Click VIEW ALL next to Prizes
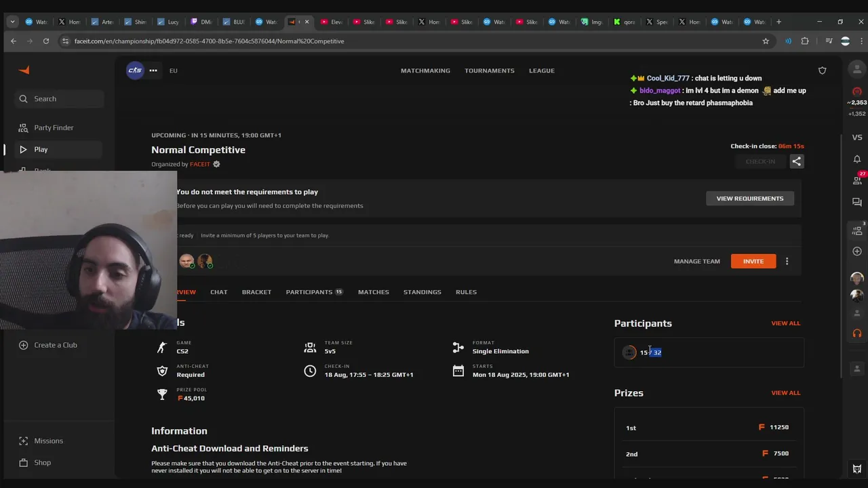The width and height of the screenshot is (868, 488). point(786,393)
